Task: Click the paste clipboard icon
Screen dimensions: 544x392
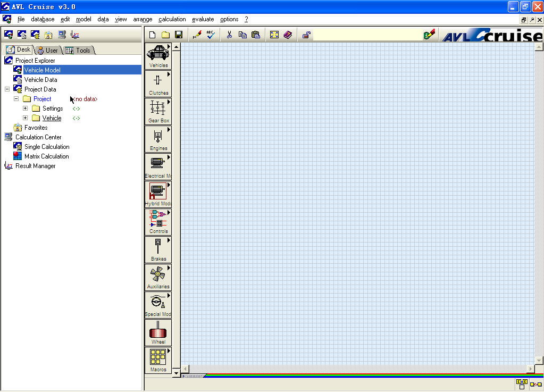Action: (256, 35)
